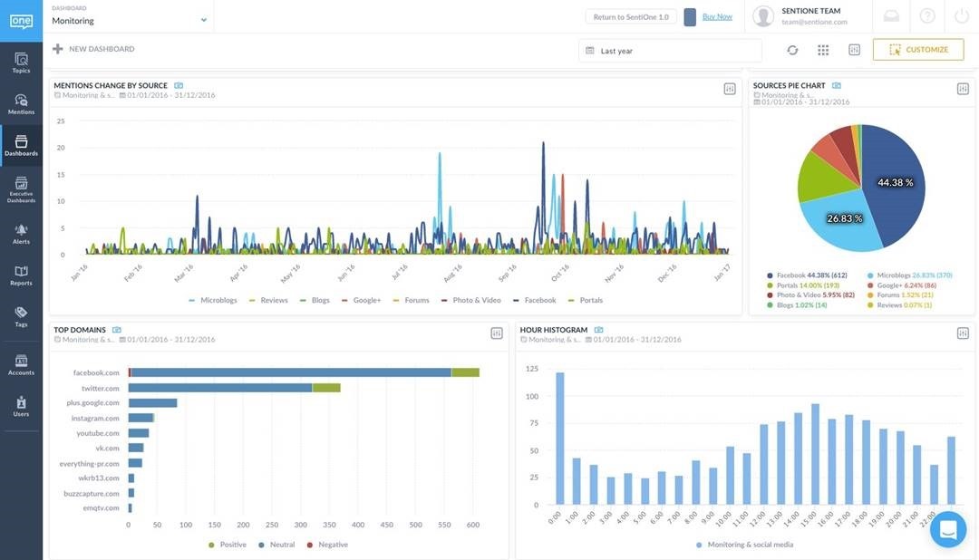This screenshot has height=560, width=979.
Task: Open the Top Domains widget settings icon
Action: point(497,333)
